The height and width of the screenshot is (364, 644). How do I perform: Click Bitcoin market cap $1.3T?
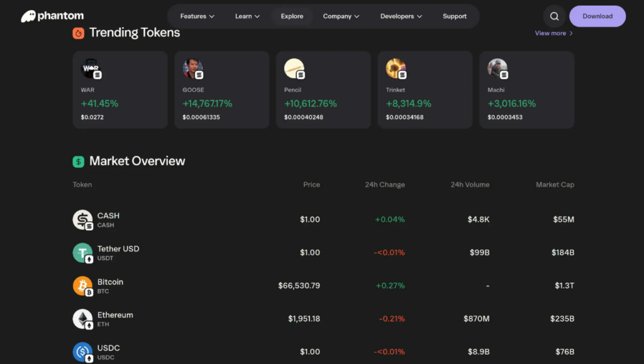click(564, 285)
